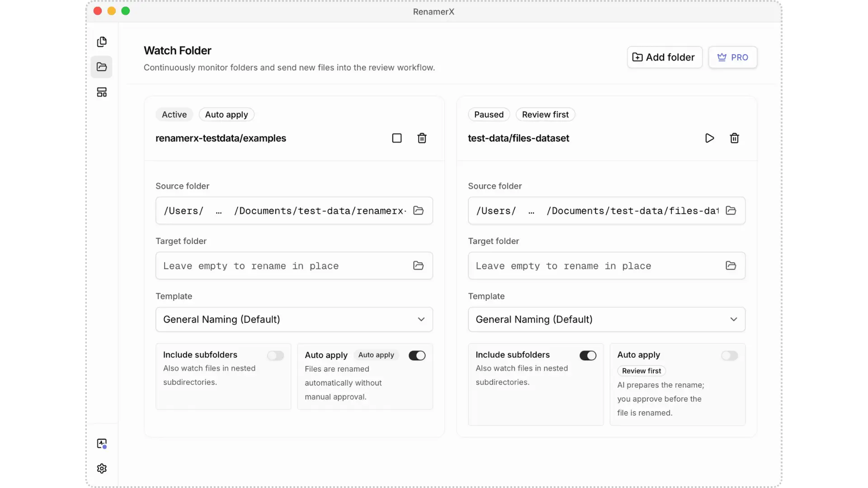Open the files/copy view in sidebar
Image resolution: width=868 pixels, height=488 pixels.
coord(102,42)
